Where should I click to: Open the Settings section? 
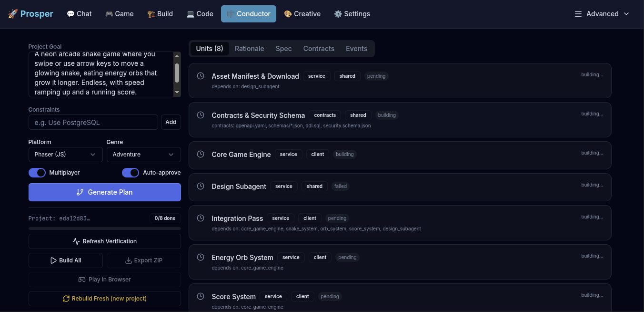pyautogui.click(x=352, y=14)
